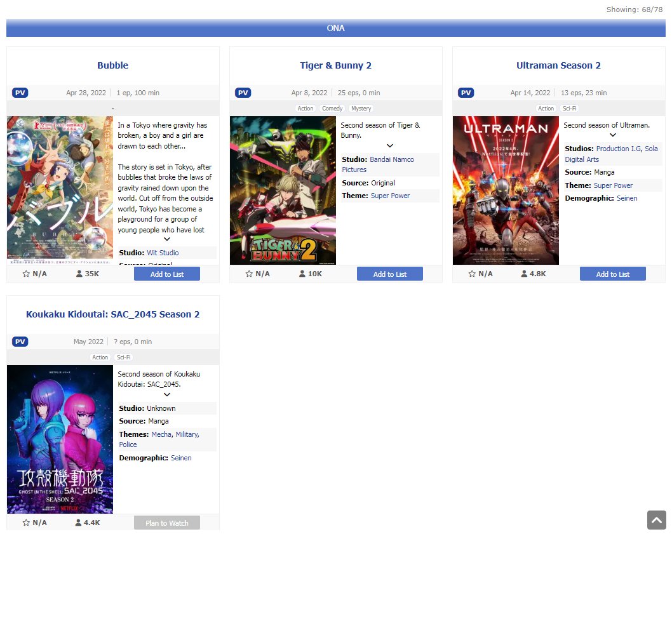Screen dimensions: 672x621
Task: Click the 4.4K members count on Koukaku Kidoutai
Action: point(88,523)
